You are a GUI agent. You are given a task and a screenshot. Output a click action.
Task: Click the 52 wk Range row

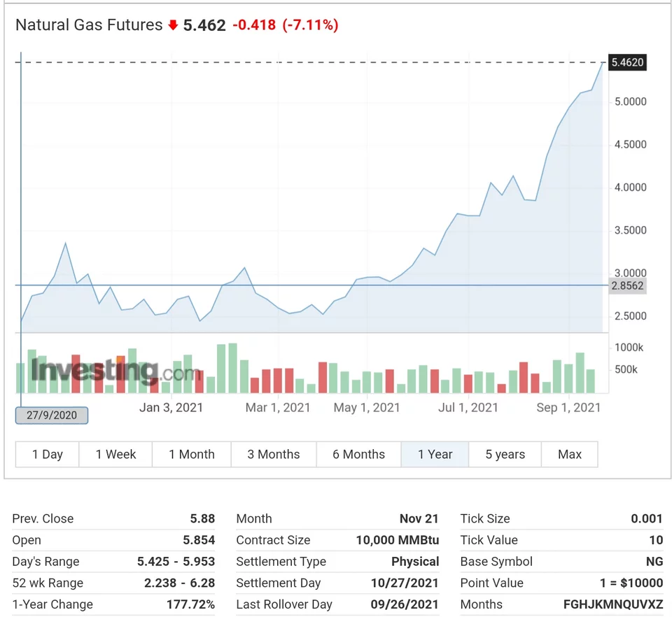click(x=113, y=583)
